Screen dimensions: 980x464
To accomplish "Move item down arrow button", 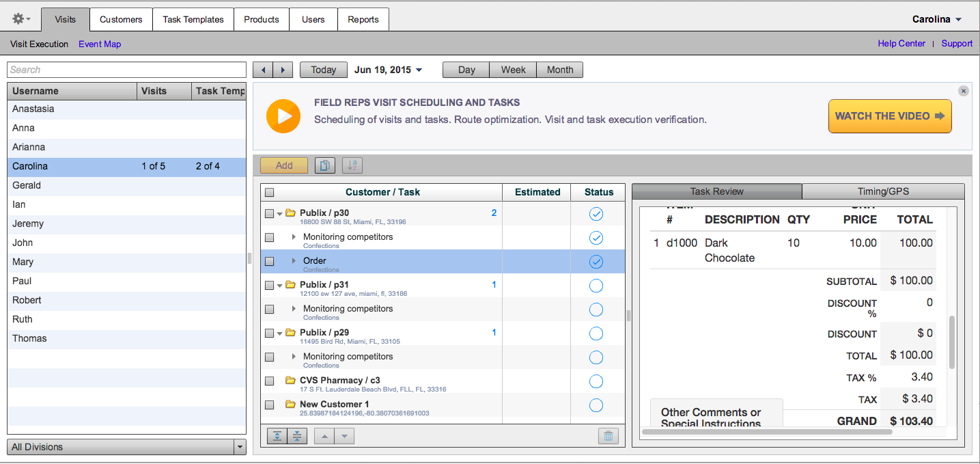I will (344, 436).
